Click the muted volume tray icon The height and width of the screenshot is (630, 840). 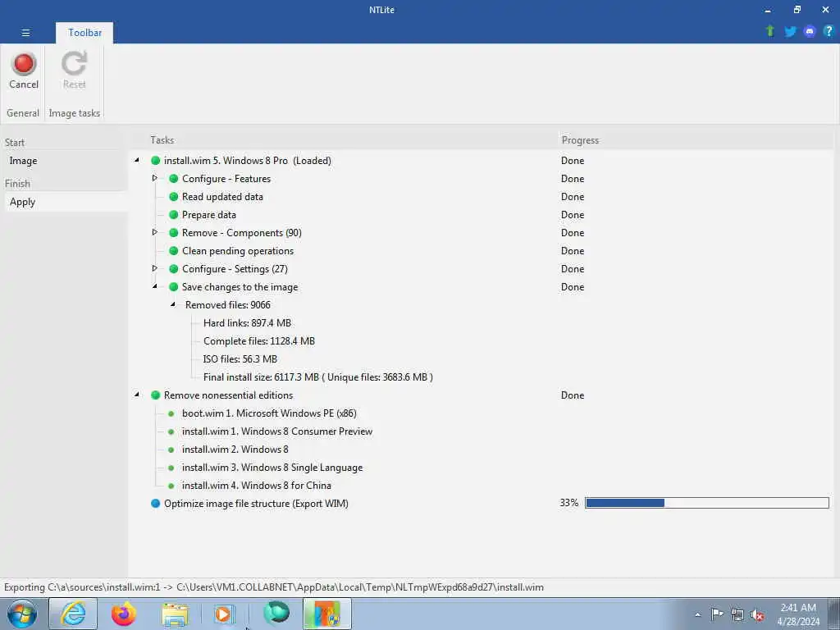pyautogui.click(x=757, y=614)
